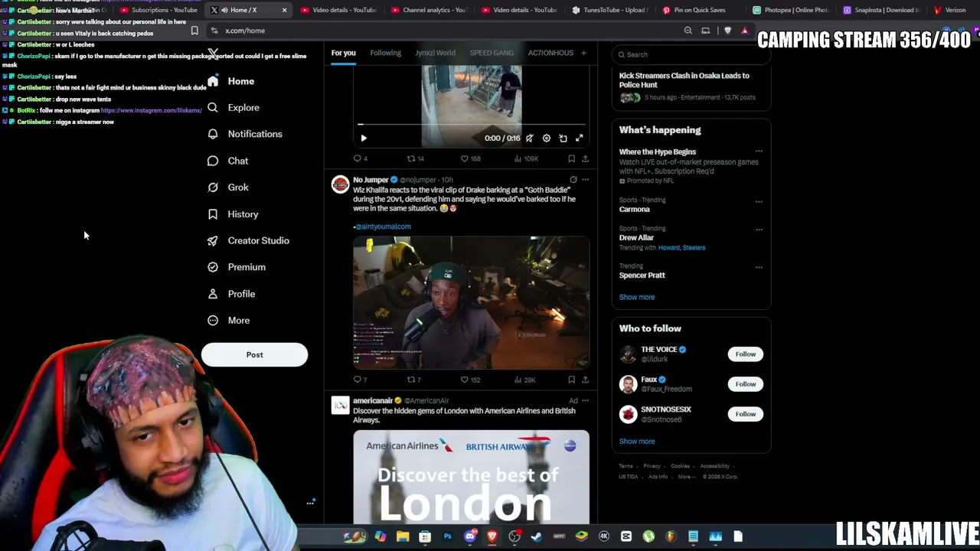
Task: Expand the More menu in sidebar
Action: point(229,321)
